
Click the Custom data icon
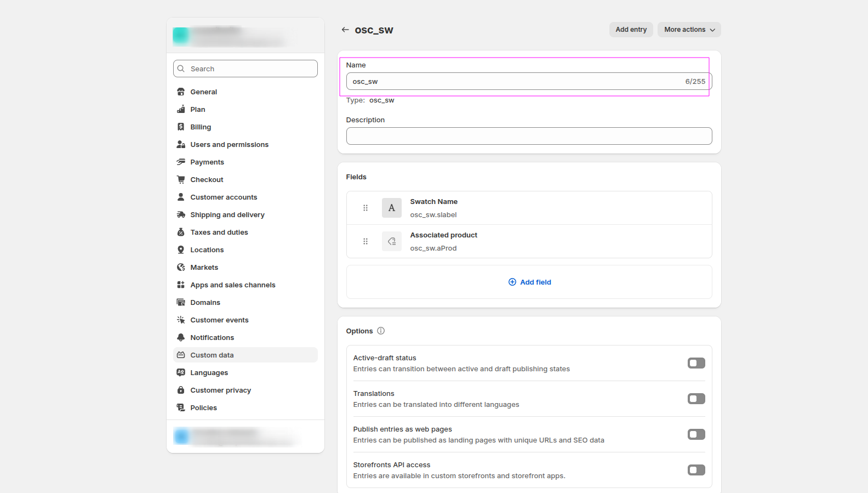point(181,355)
